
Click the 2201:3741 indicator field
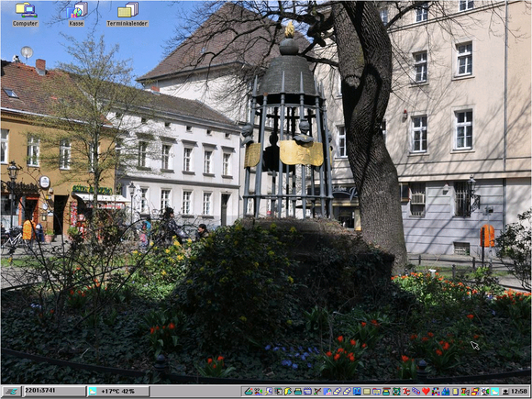[x=54, y=391]
